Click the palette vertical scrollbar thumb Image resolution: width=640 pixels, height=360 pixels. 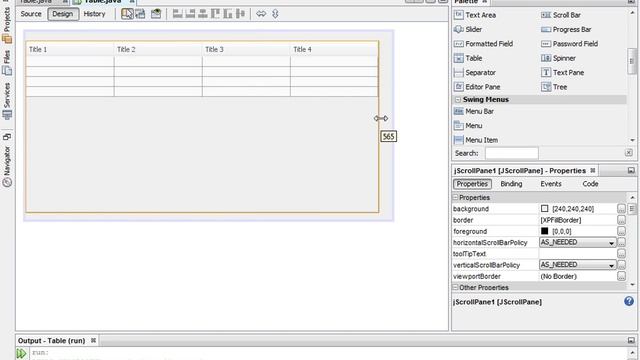click(631, 61)
